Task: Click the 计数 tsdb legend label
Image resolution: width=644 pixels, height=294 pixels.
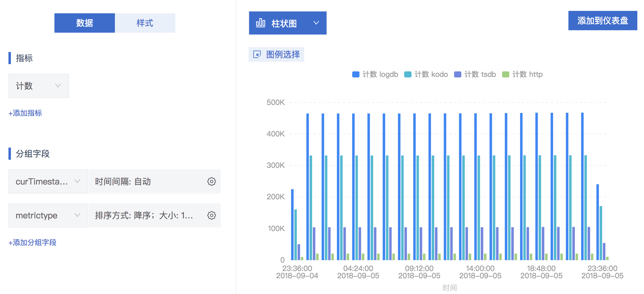Action: (x=480, y=74)
